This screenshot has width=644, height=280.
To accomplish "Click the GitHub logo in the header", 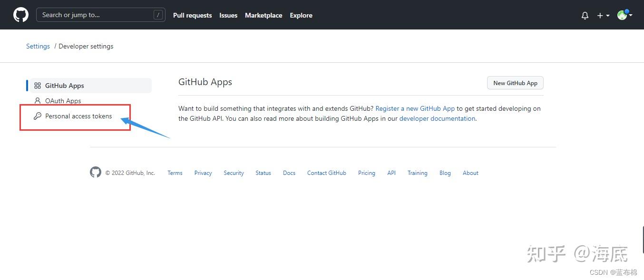I will click(21, 15).
